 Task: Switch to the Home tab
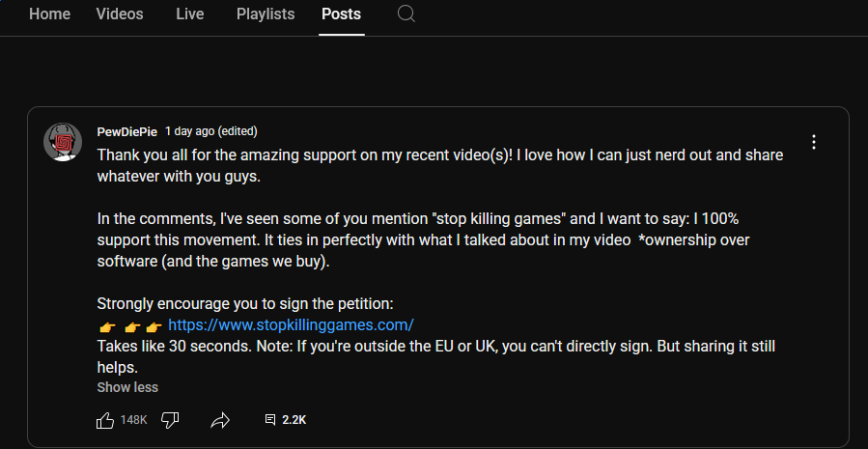click(50, 14)
